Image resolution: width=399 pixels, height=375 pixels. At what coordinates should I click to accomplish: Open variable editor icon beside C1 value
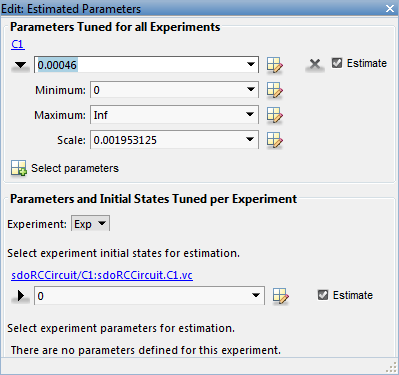click(x=275, y=65)
